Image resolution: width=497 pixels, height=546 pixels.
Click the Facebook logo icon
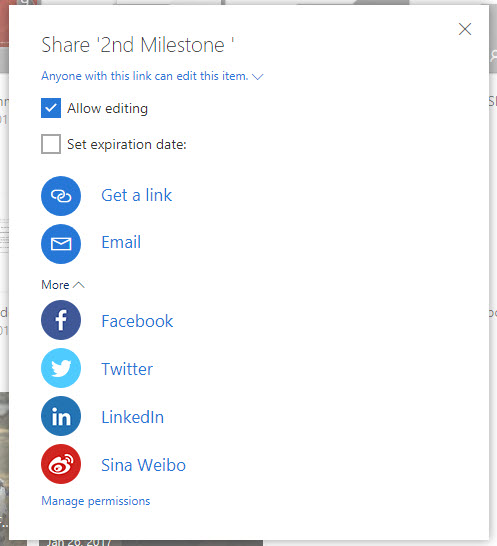point(61,320)
